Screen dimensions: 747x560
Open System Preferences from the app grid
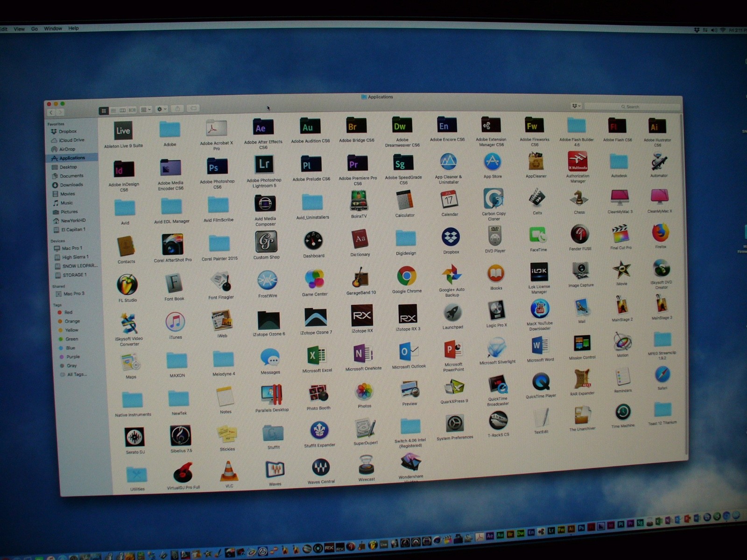[x=454, y=424]
